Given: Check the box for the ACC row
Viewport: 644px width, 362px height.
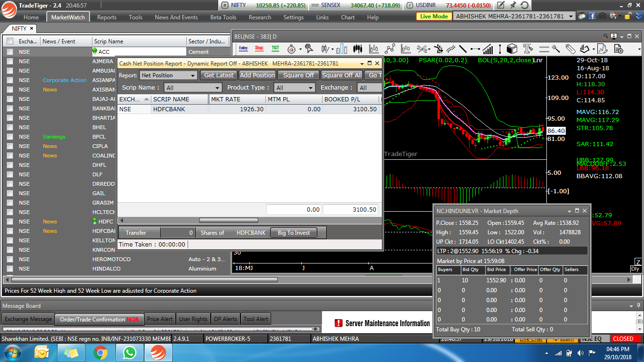Looking at the screenshot, I should [x=10, y=52].
